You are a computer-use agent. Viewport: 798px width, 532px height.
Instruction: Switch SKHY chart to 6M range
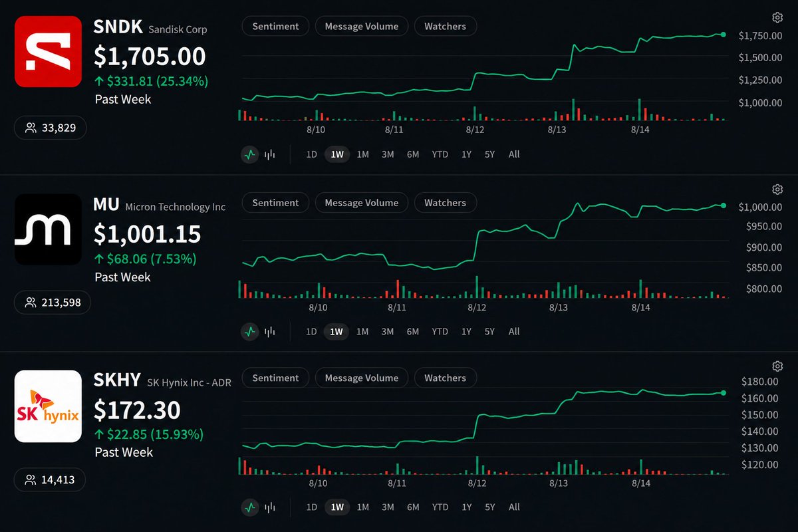(413, 507)
